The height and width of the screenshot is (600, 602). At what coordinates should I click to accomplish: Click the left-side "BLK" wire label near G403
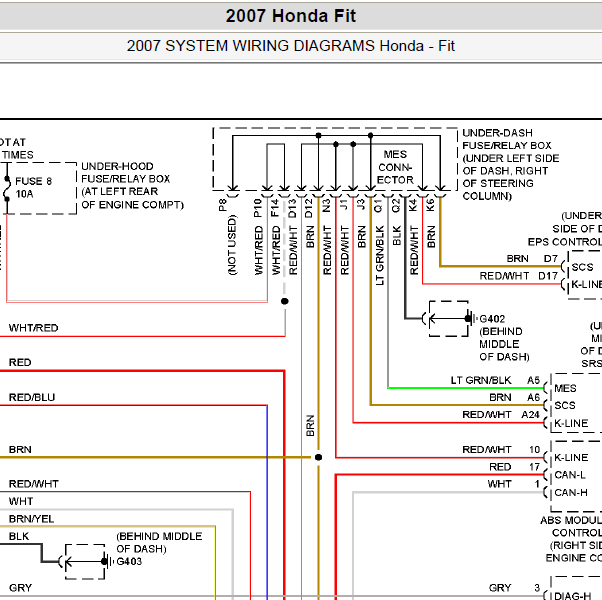click(x=19, y=536)
